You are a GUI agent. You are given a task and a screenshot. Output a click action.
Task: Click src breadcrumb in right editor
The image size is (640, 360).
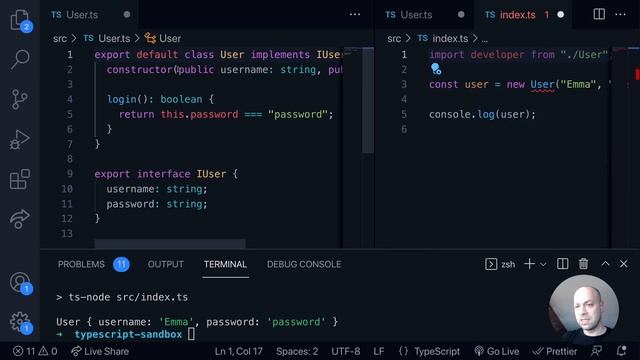[x=394, y=39]
